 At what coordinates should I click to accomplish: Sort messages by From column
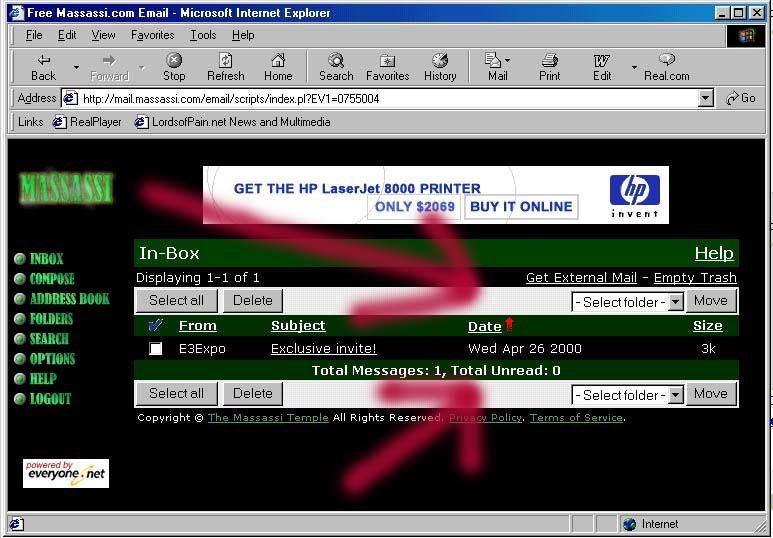pos(198,325)
